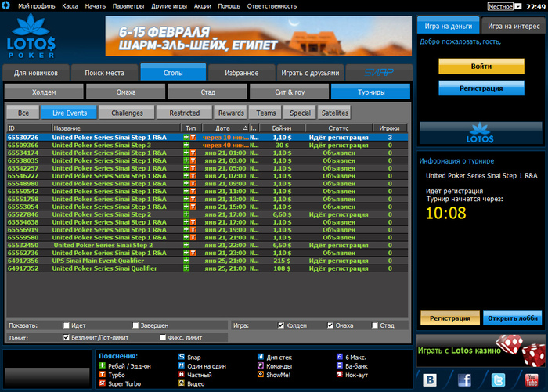This screenshot has height=392, width=548.
Task: Uncheck the Безлимит/Пот-лимит checkbox
Action: 66,337
